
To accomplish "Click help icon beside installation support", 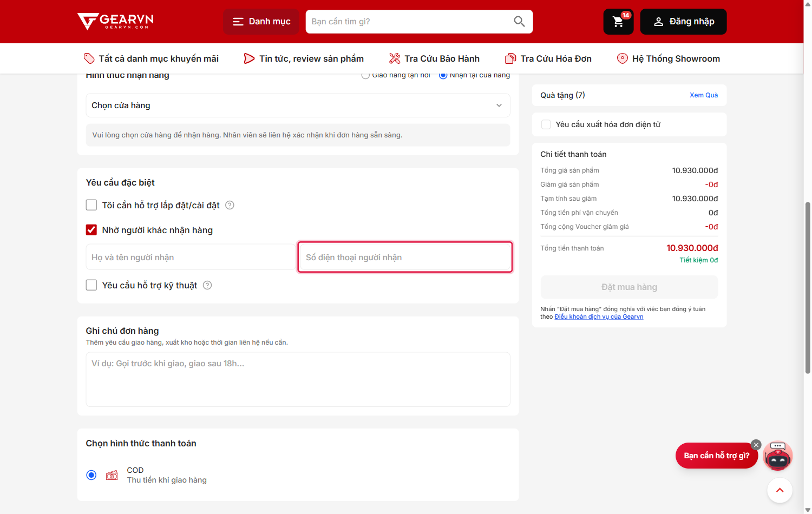I will pos(230,205).
